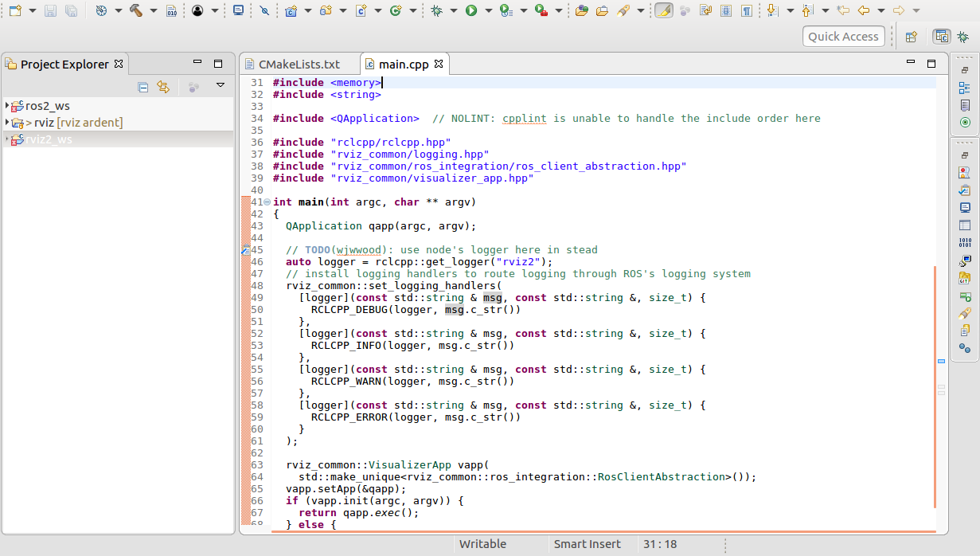Click the Build hammer icon
The height and width of the screenshot is (556, 980).
point(135,10)
